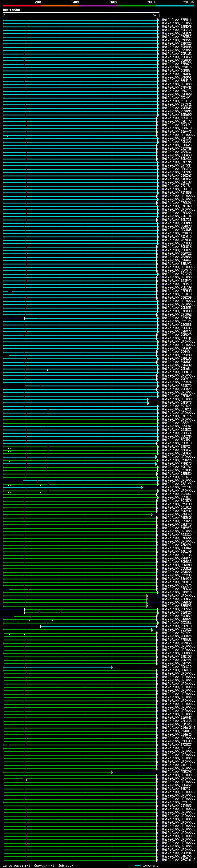
Task: Click the UniRef100_B9FUR9 label
Action: pyautogui.click(x=176, y=94)
